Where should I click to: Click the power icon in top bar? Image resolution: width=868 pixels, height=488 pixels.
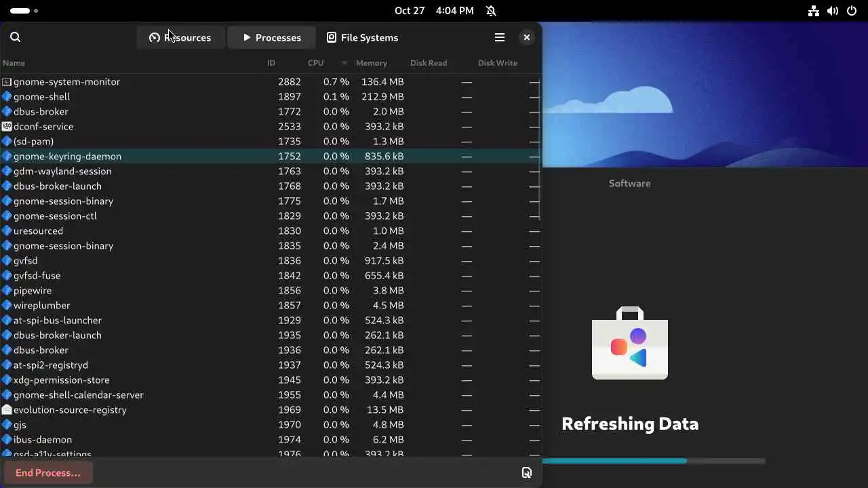coord(852,11)
